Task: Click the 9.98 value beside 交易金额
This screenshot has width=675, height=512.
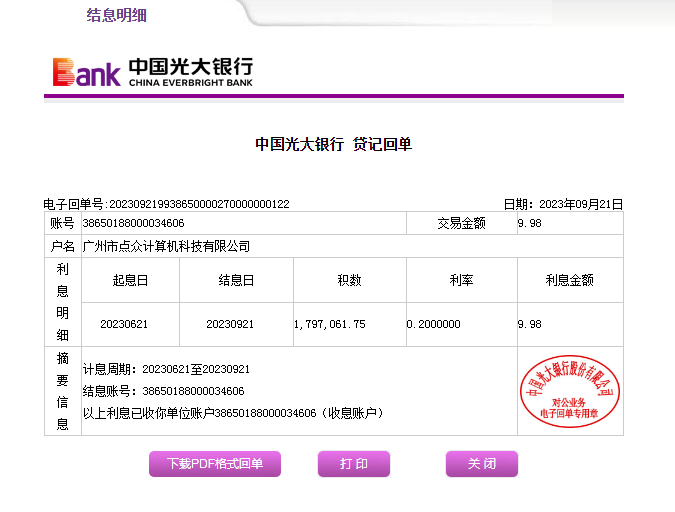Action: (x=530, y=223)
